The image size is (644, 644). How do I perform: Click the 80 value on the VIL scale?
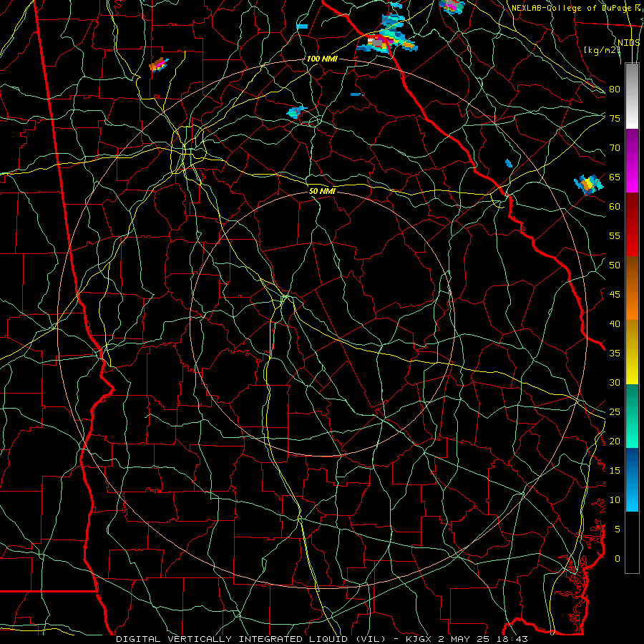tap(615, 89)
